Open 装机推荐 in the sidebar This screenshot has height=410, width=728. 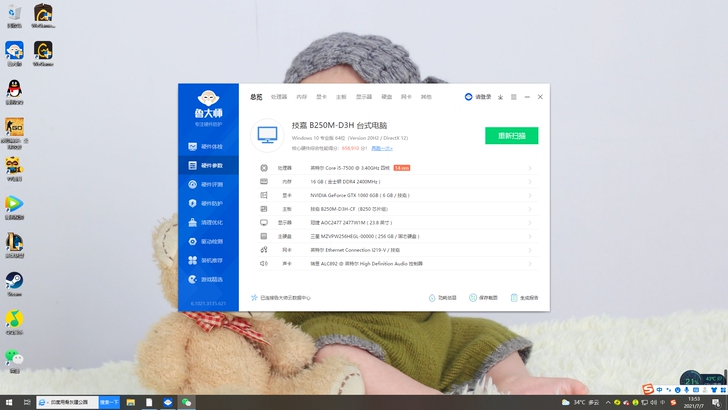[208, 260]
